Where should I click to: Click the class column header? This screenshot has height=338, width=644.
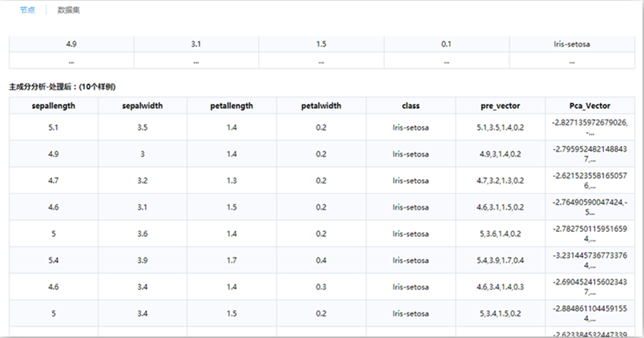[411, 106]
